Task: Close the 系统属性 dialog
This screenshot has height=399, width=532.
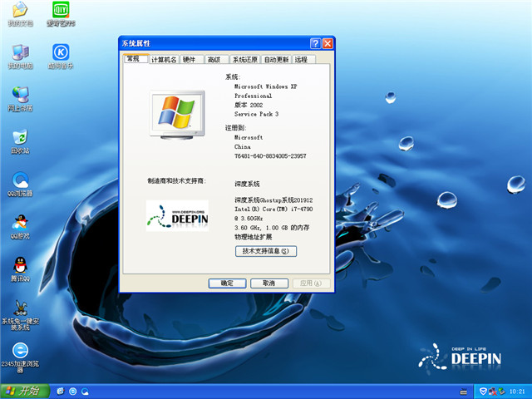Action: point(328,43)
